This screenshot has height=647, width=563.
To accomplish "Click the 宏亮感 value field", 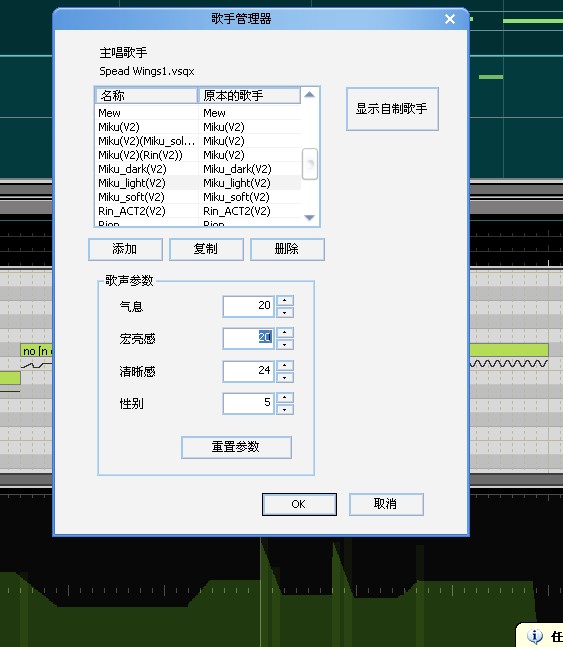I will point(248,338).
